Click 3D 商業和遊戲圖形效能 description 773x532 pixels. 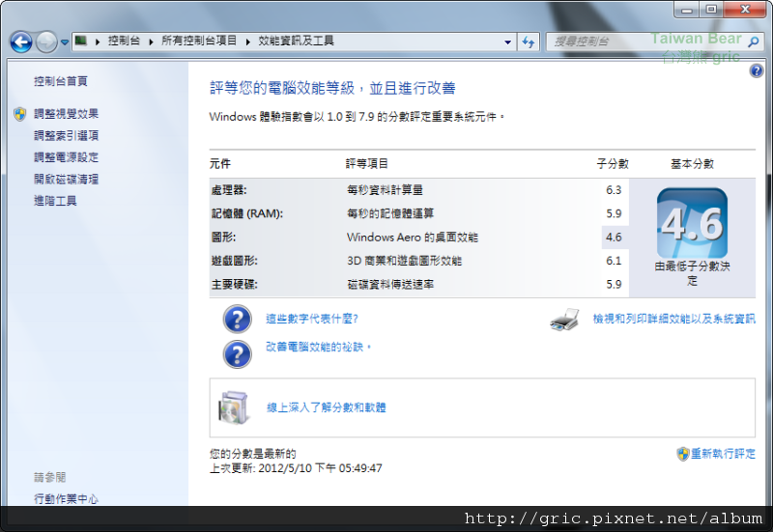[x=404, y=261]
